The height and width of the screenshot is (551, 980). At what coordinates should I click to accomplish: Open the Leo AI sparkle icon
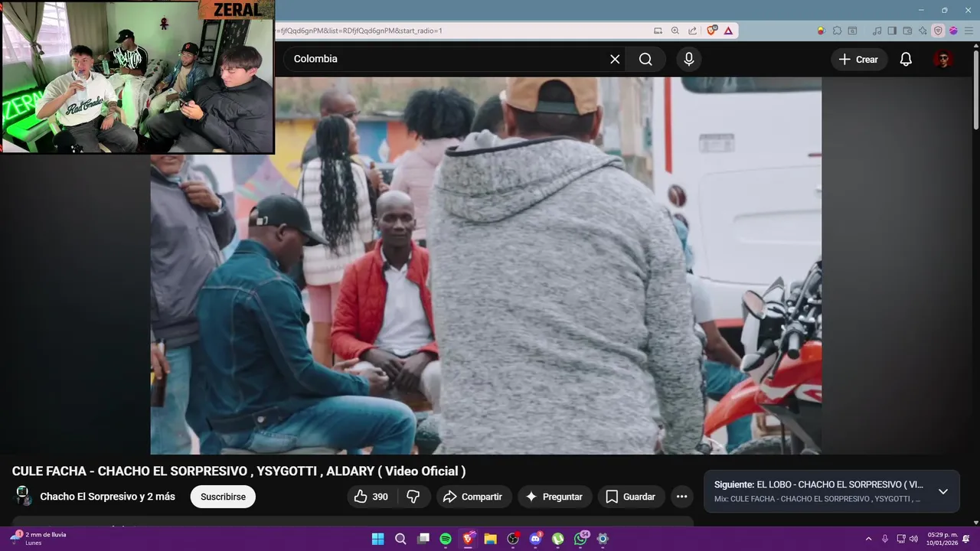coord(923,31)
